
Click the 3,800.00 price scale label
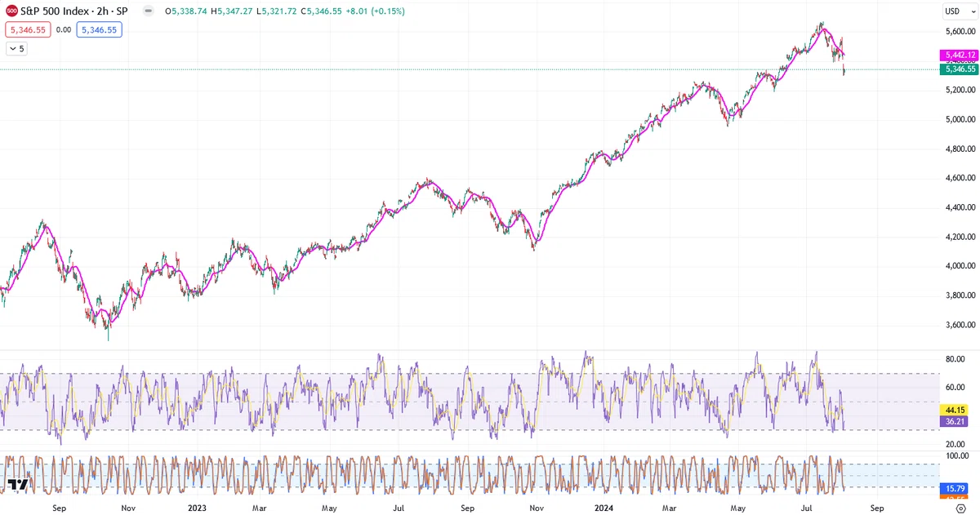click(960, 295)
